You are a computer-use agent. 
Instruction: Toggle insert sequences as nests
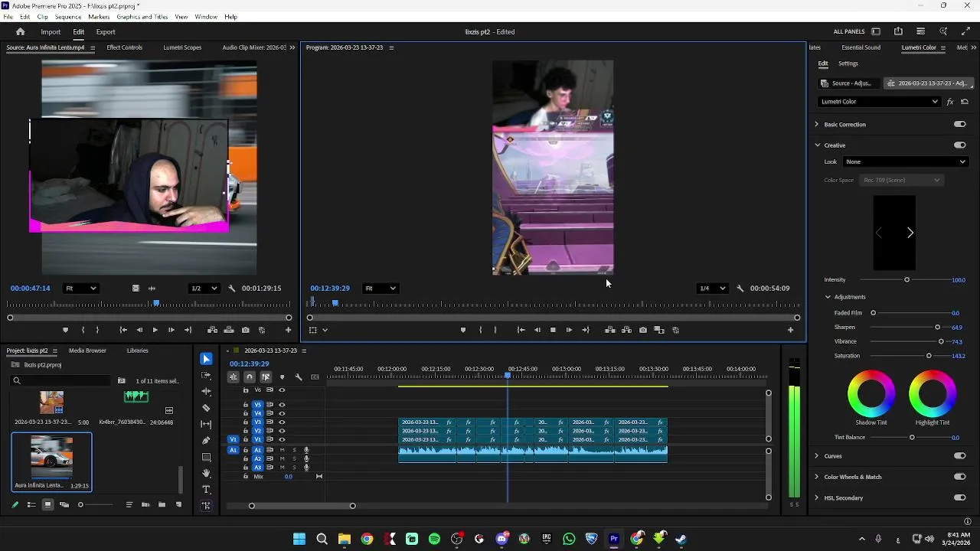[x=234, y=377]
